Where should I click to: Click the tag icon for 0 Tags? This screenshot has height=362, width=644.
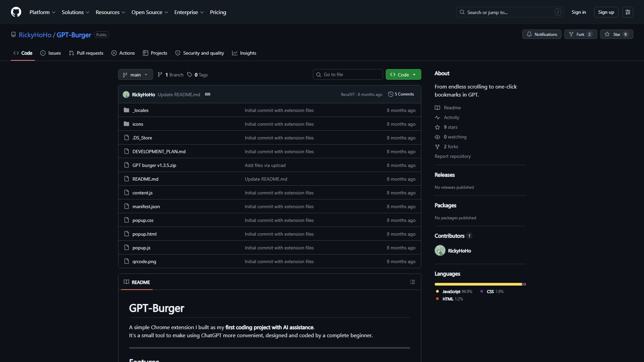pyautogui.click(x=190, y=74)
